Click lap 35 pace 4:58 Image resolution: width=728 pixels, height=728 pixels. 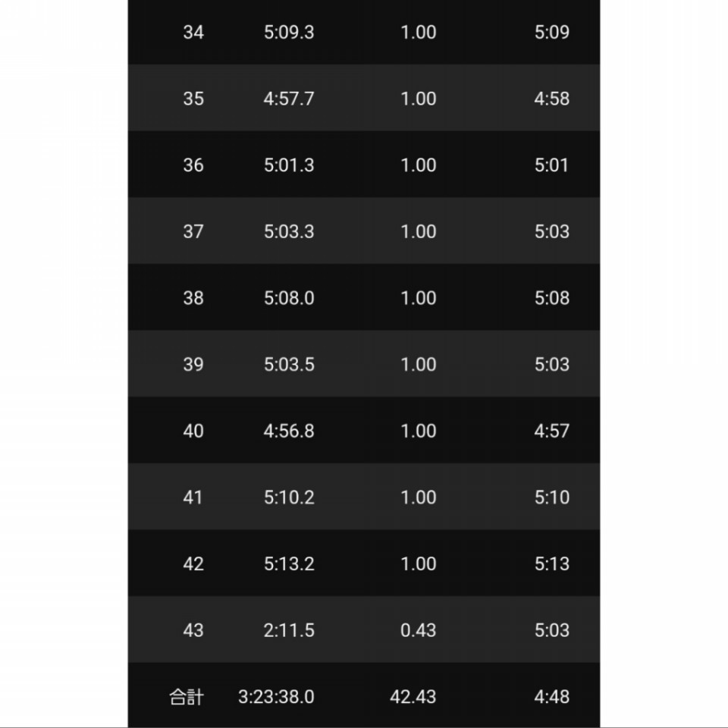click(551, 99)
